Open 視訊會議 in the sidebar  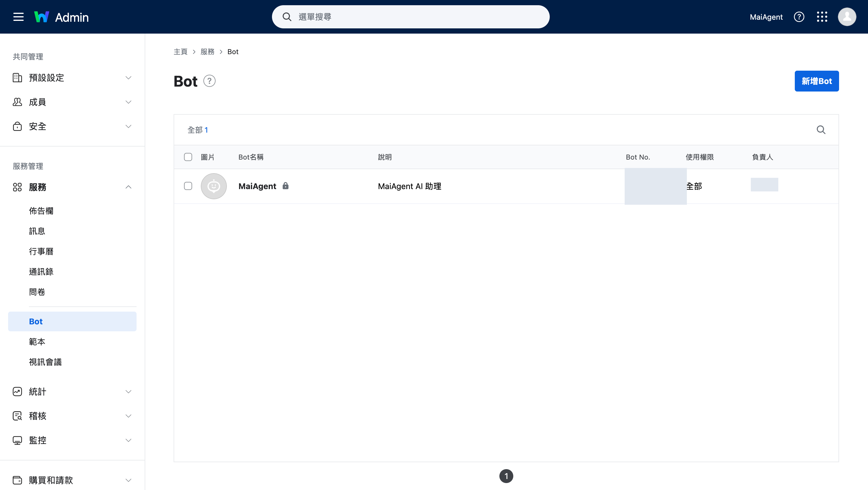pos(45,362)
